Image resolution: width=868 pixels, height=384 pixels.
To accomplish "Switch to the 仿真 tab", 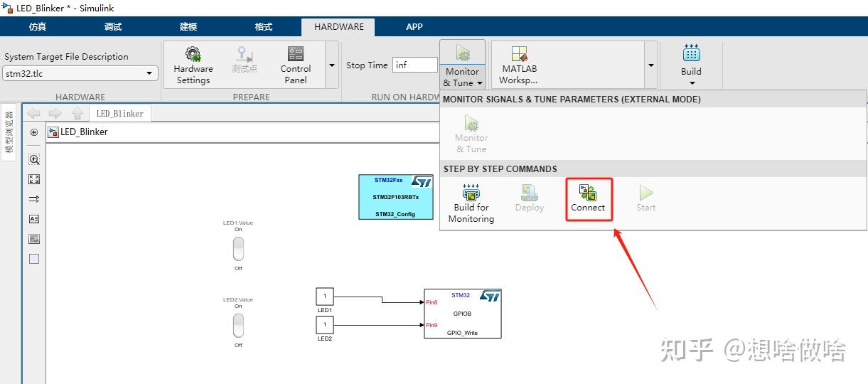I will click(x=38, y=27).
